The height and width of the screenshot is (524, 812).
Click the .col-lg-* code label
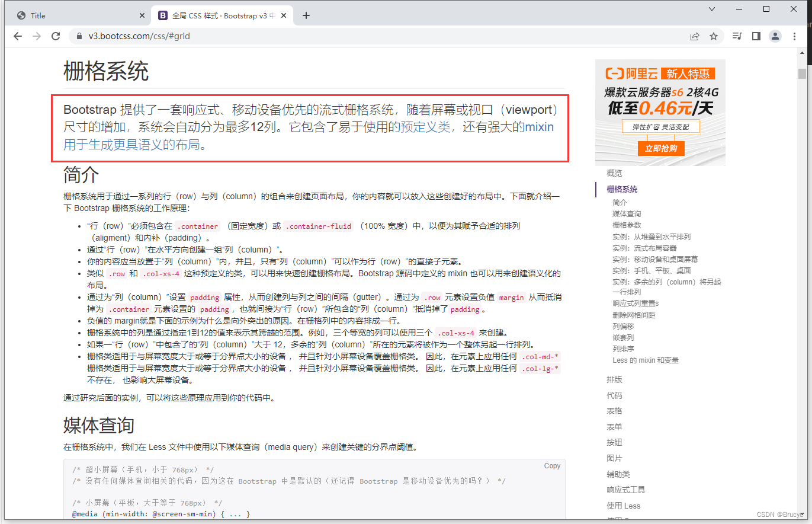pyautogui.click(x=540, y=368)
